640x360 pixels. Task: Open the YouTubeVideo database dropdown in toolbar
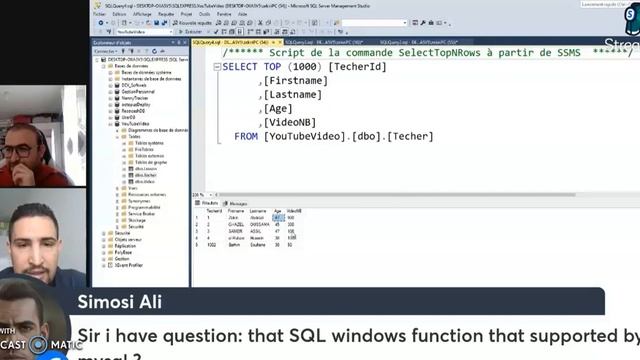click(144, 31)
